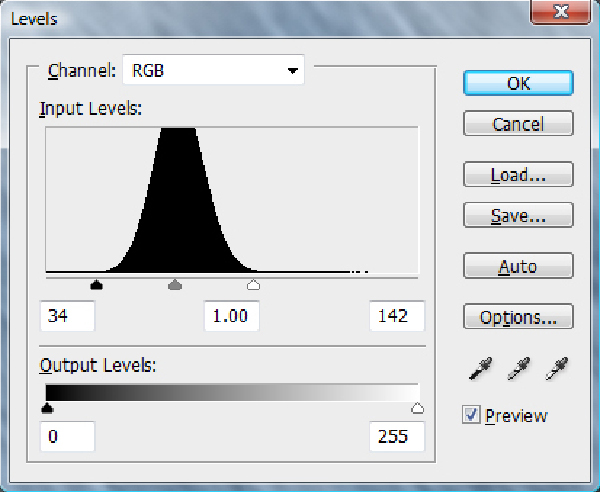Viewport: 600px width, 492px height.
Task: Click the input highlight field showing 142
Action: 397,316
